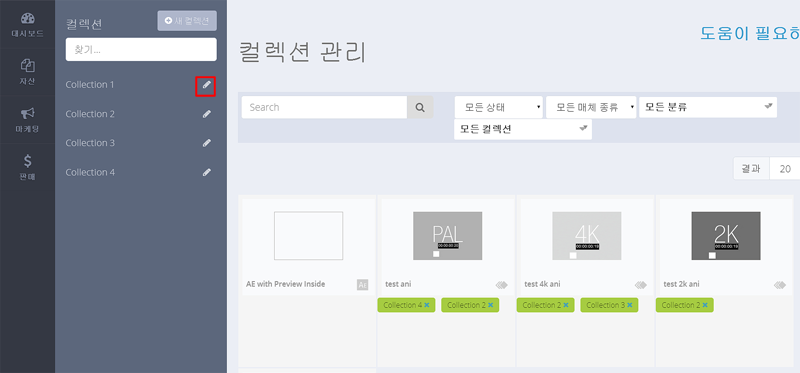This screenshot has width=800, height=373.
Task: Click the layers icon beside test 2k ani
Action: 780,285
